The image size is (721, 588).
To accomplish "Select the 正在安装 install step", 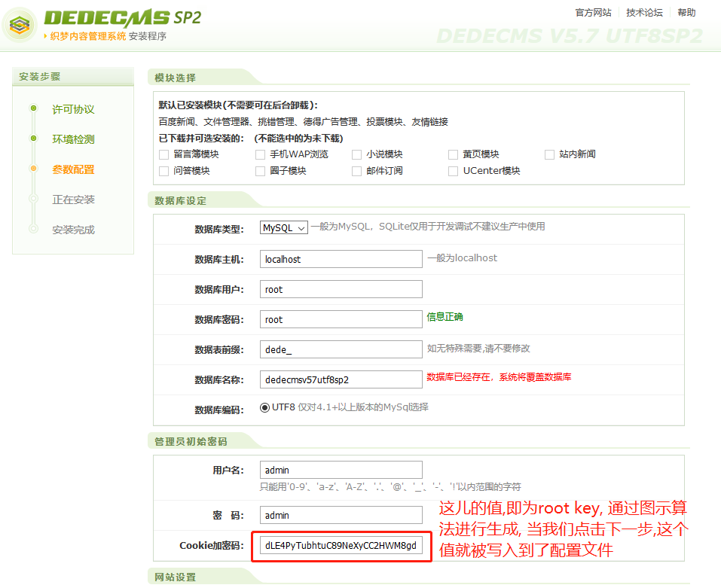I will tap(73, 200).
